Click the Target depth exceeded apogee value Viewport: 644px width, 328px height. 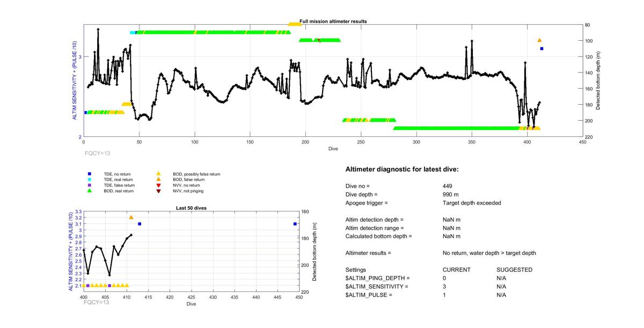click(468, 203)
